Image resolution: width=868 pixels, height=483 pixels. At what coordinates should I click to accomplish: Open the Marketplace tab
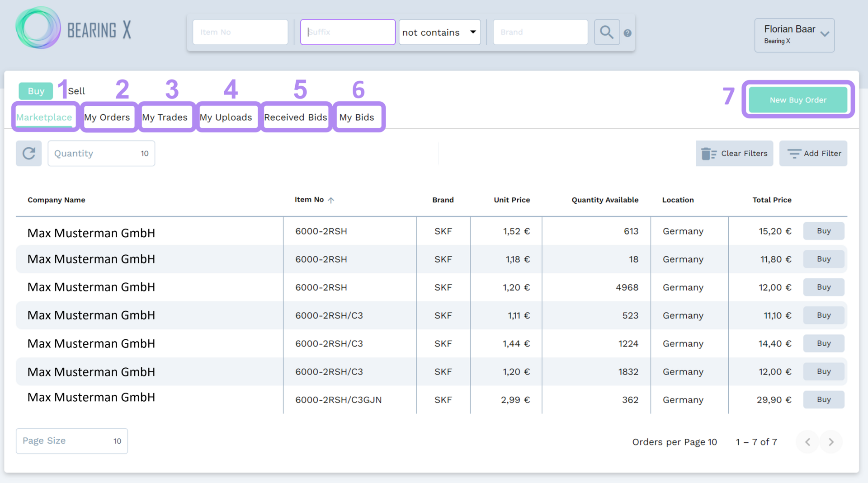(44, 117)
